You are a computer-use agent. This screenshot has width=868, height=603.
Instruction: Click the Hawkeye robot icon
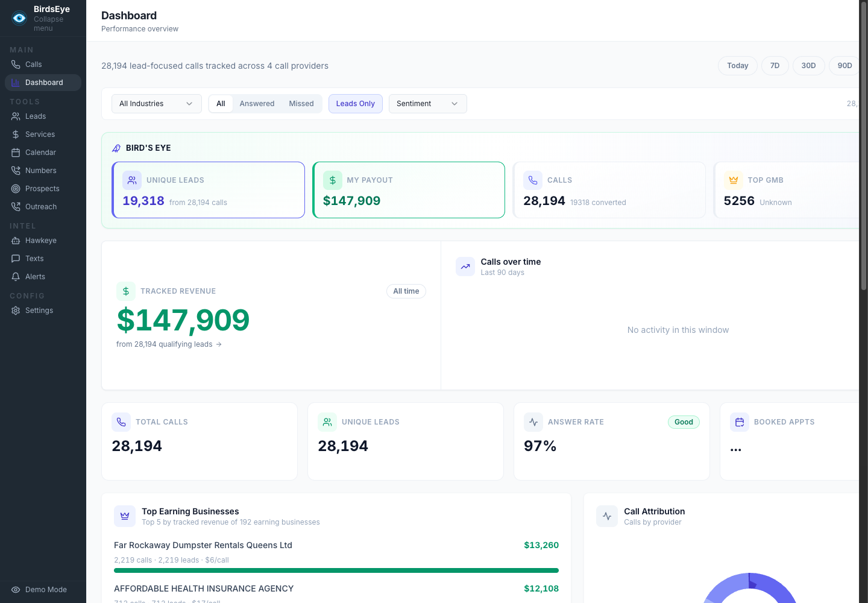pos(16,241)
